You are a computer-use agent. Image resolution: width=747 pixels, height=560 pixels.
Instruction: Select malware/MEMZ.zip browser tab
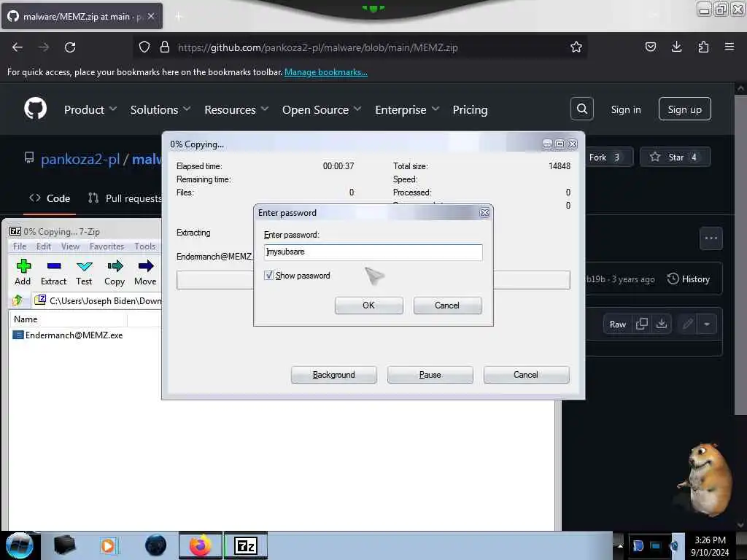pyautogui.click(x=82, y=17)
